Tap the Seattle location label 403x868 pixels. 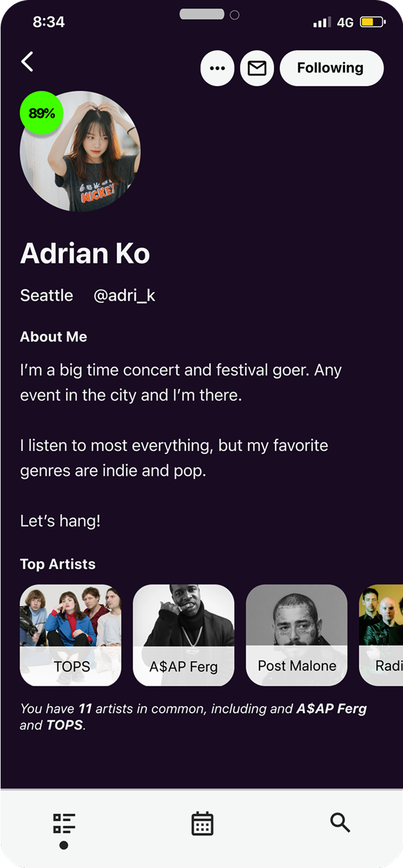(x=46, y=295)
